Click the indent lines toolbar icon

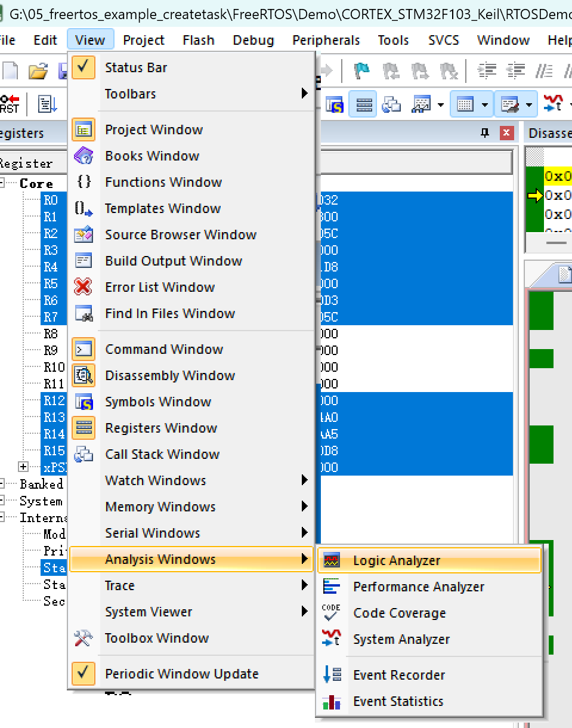[488, 72]
